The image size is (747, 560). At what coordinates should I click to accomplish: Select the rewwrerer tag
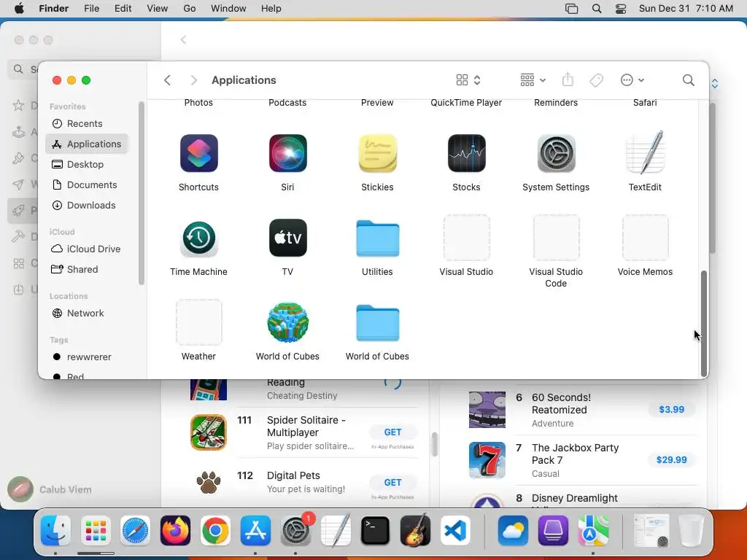tap(88, 357)
